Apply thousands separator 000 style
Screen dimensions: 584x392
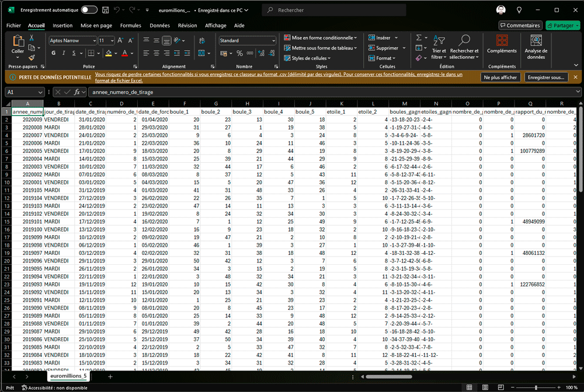tap(250, 53)
